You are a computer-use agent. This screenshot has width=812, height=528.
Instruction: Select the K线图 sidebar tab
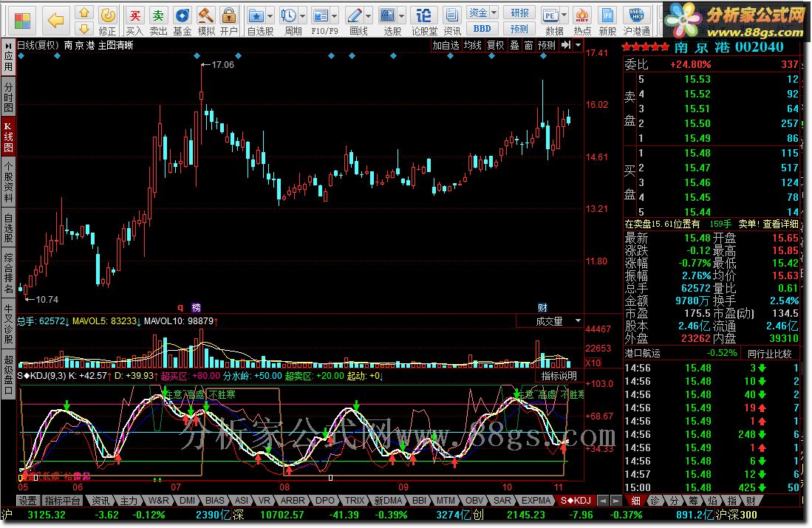(8, 136)
